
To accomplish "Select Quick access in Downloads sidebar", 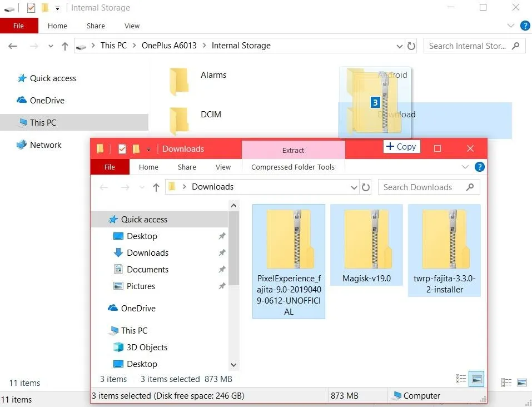I will pos(160,219).
